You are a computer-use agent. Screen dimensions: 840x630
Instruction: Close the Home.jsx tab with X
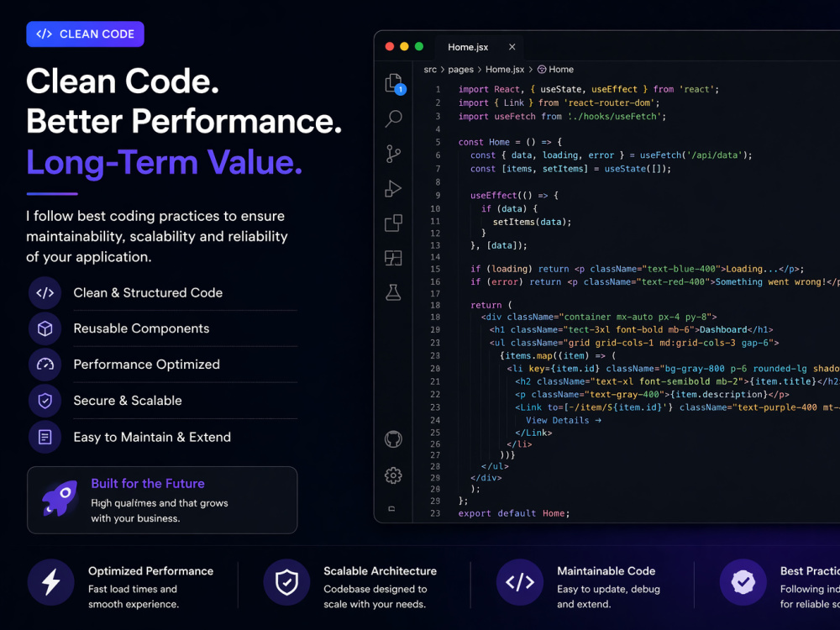tap(512, 47)
